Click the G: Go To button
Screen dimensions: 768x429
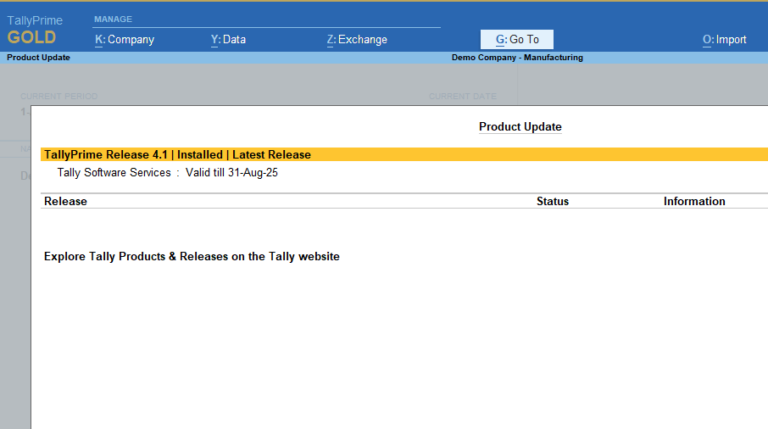(517, 40)
